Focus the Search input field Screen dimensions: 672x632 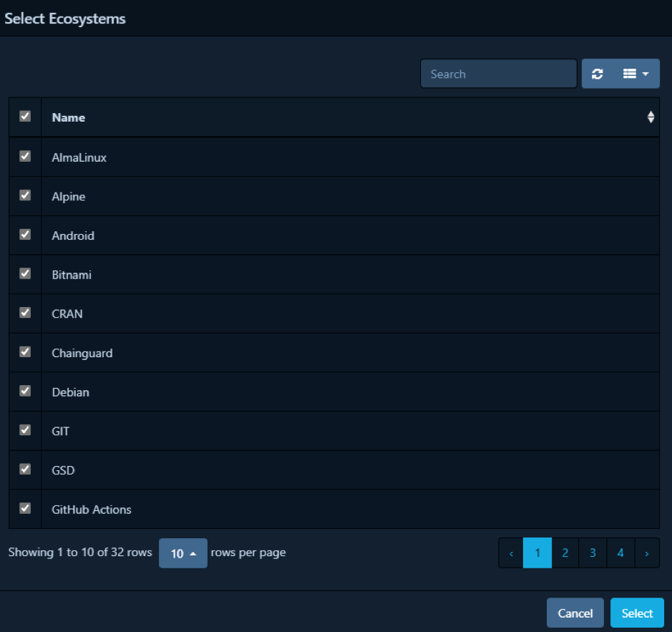[x=499, y=74]
